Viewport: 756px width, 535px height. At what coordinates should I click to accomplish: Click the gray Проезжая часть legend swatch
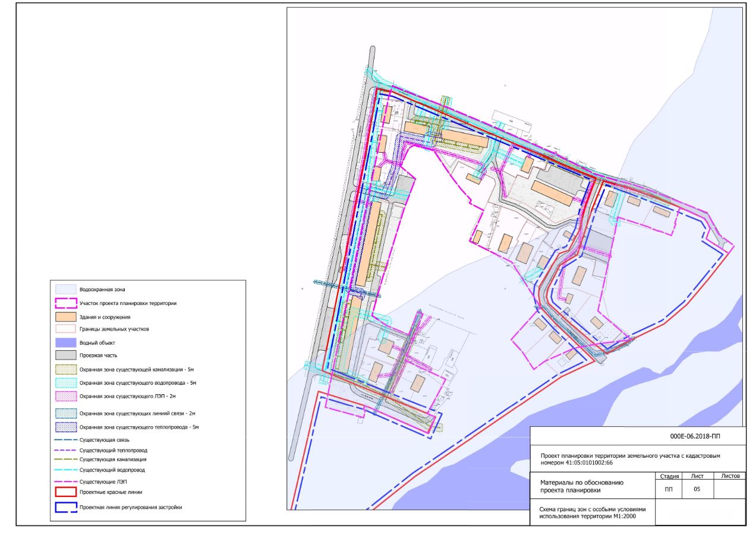click(65, 355)
